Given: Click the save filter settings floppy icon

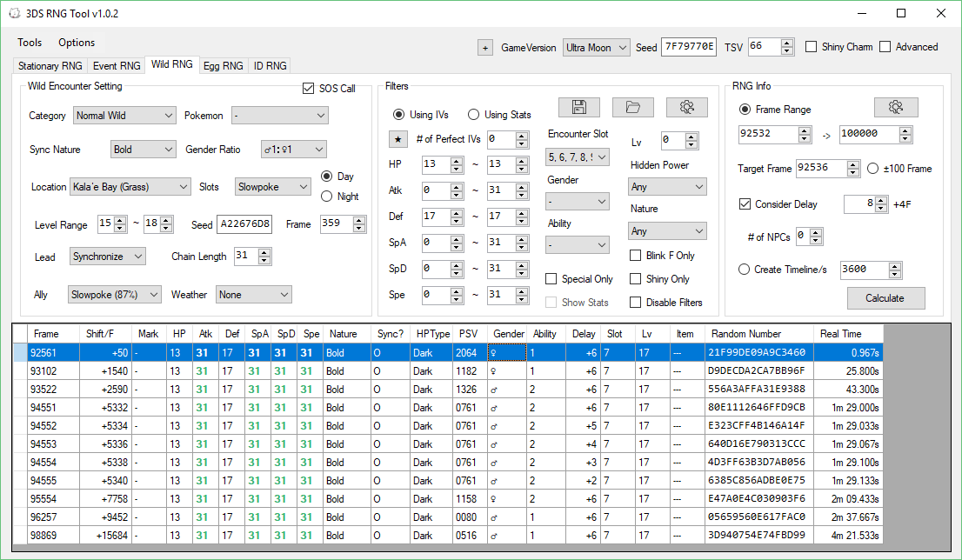Looking at the screenshot, I should click(x=578, y=107).
